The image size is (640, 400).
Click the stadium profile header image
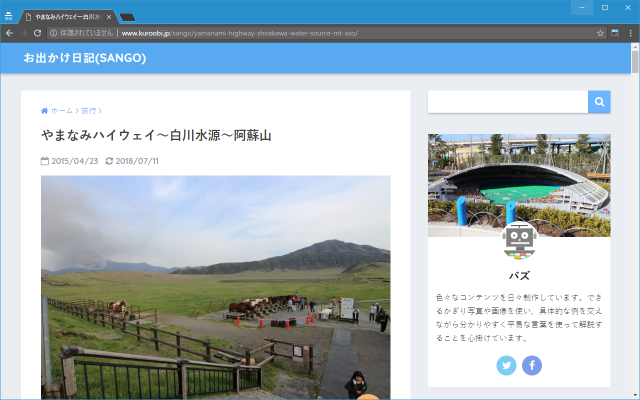tap(519, 185)
